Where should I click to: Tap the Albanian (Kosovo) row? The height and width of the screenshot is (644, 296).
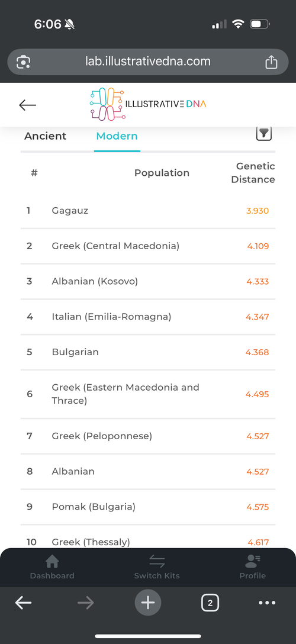[x=148, y=281]
